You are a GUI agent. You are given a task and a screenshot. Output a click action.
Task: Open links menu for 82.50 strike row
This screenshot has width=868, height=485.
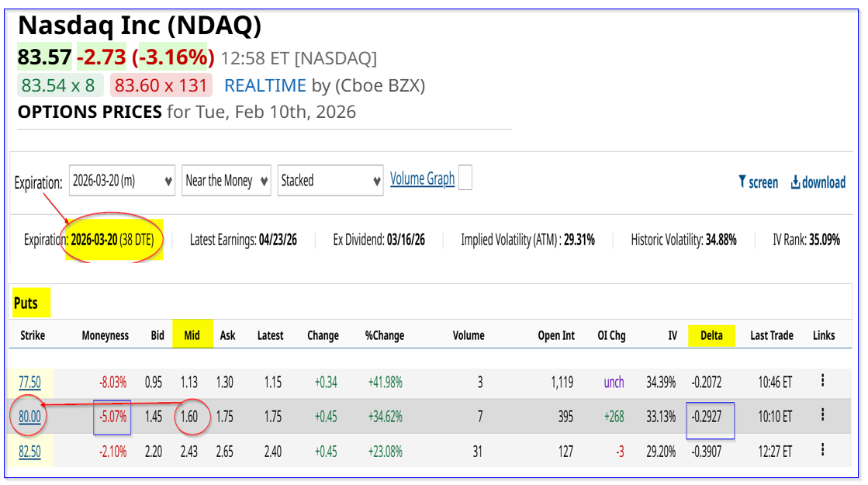[x=822, y=450]
